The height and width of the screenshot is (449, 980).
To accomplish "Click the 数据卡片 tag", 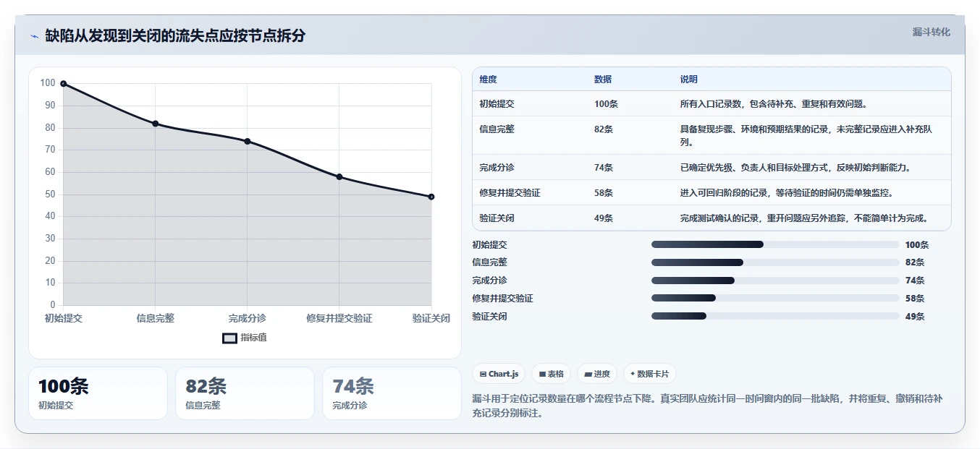I will [649, 374].
